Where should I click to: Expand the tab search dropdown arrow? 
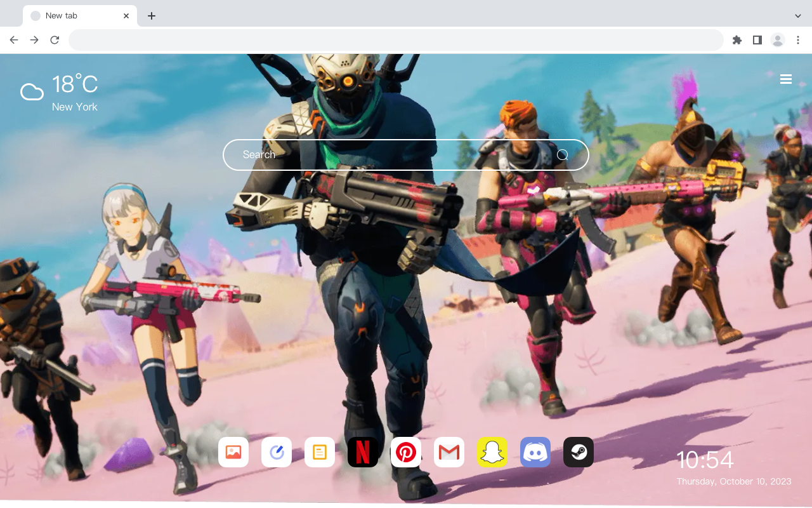(x=798, y=16)
